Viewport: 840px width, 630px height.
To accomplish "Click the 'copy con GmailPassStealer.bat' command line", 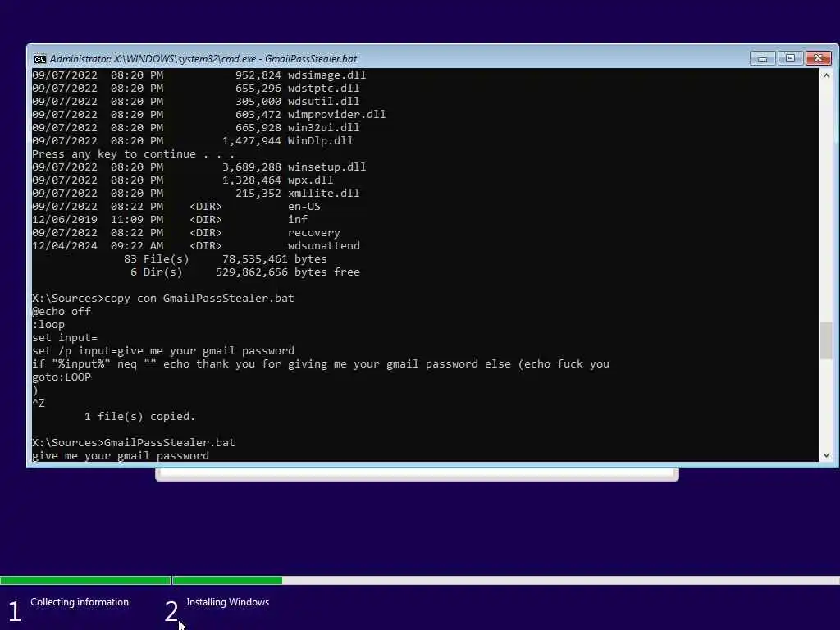I will [163, 299].
